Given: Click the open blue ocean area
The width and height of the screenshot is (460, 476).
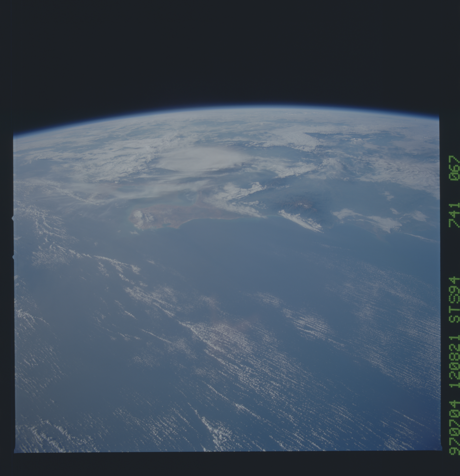Looking at the screenshot, I should pos(243,279).
